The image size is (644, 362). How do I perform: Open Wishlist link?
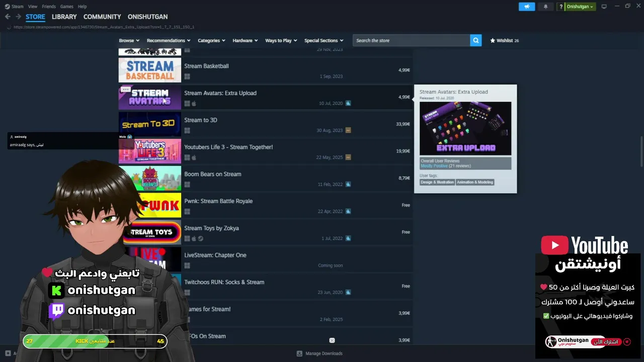pyautogui.click(x=505, y=40)
